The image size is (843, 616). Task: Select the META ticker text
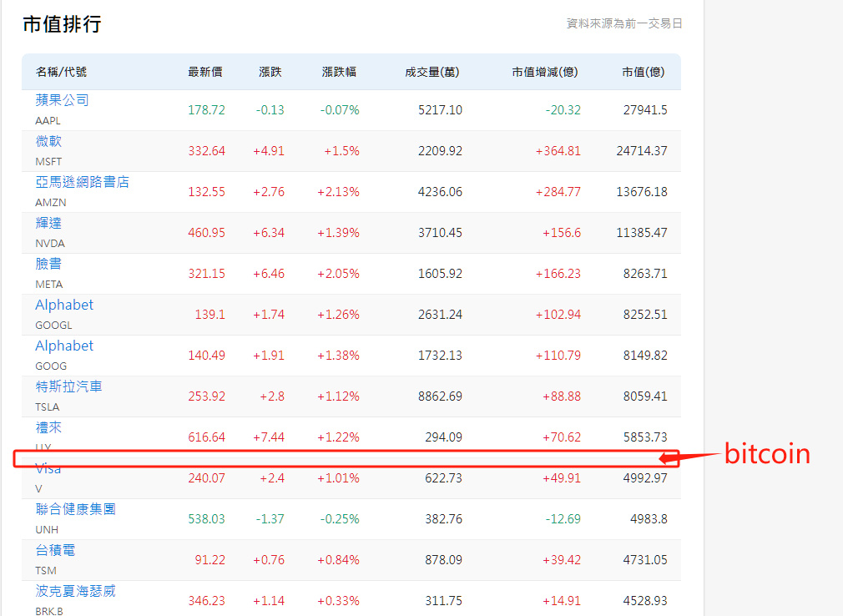click(49, 285)
